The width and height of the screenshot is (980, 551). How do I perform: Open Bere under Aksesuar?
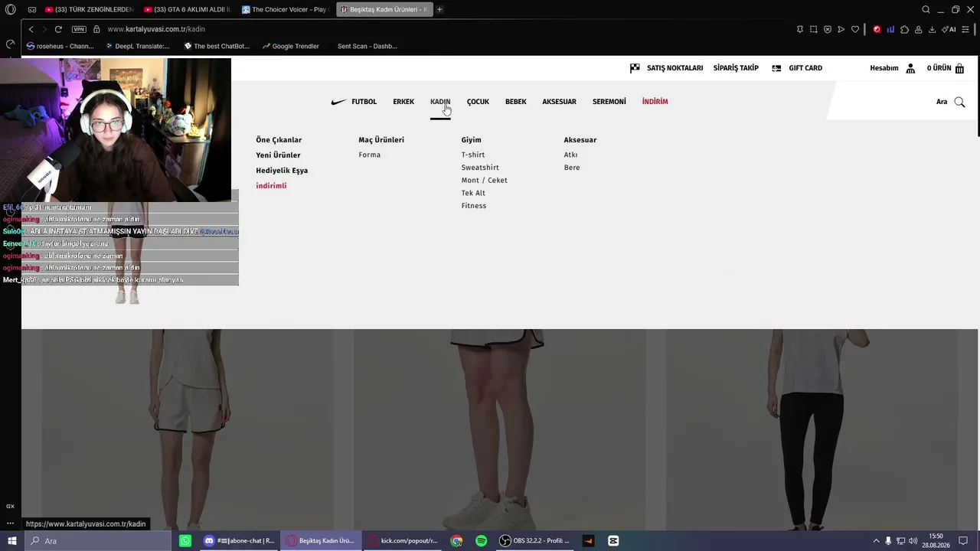[x=572, y=168]
